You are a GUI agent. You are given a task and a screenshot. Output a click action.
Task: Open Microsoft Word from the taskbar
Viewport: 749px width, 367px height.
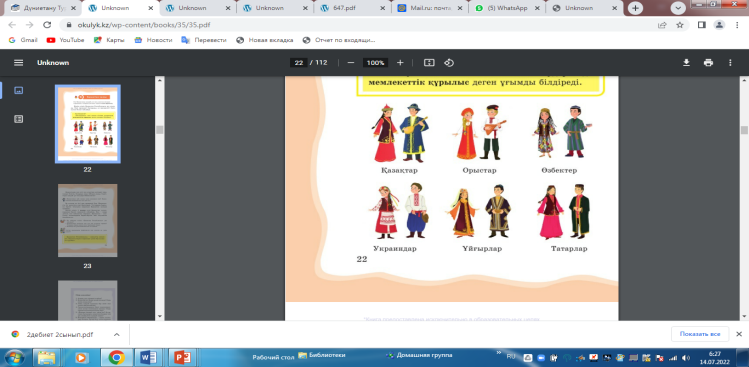pos(150,357)
